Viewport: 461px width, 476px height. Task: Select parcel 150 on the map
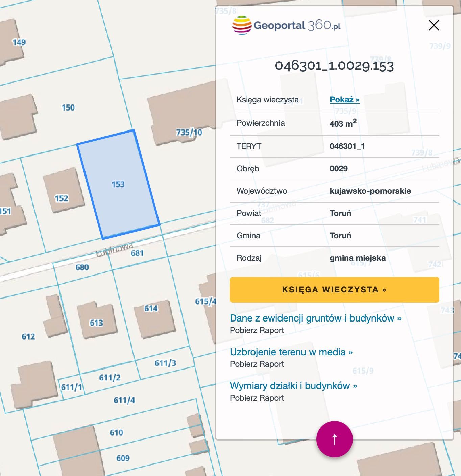pos(68,108)
